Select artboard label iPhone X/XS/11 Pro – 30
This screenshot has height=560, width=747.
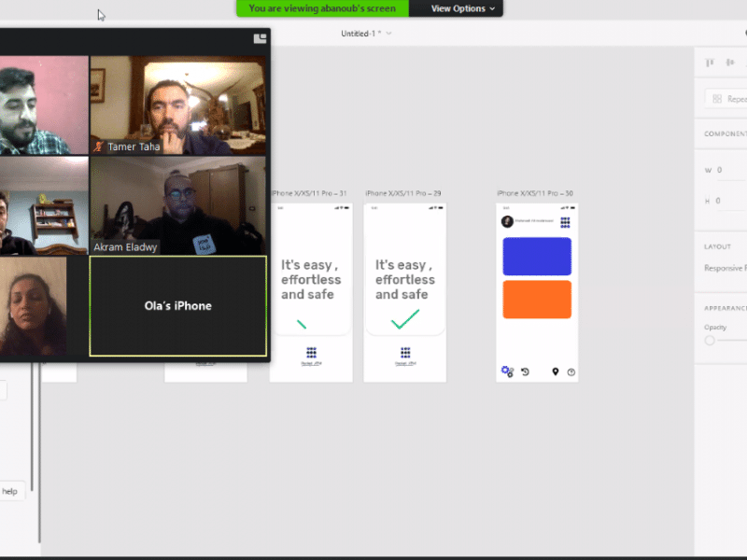tap(534, 193)
